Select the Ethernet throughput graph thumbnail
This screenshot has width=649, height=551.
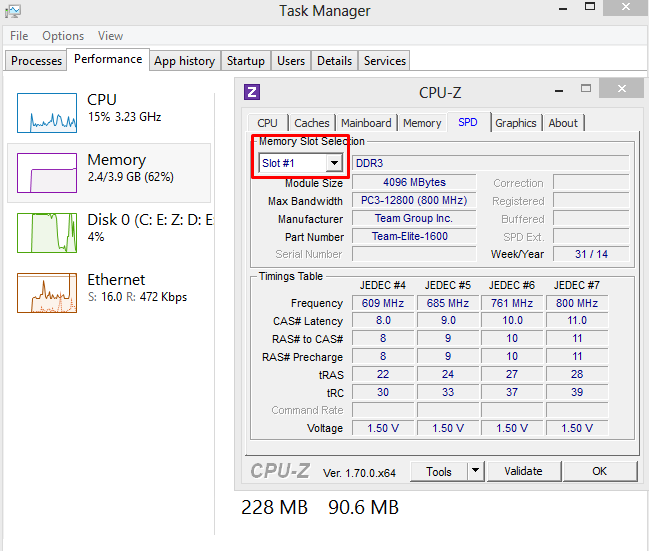47,293
